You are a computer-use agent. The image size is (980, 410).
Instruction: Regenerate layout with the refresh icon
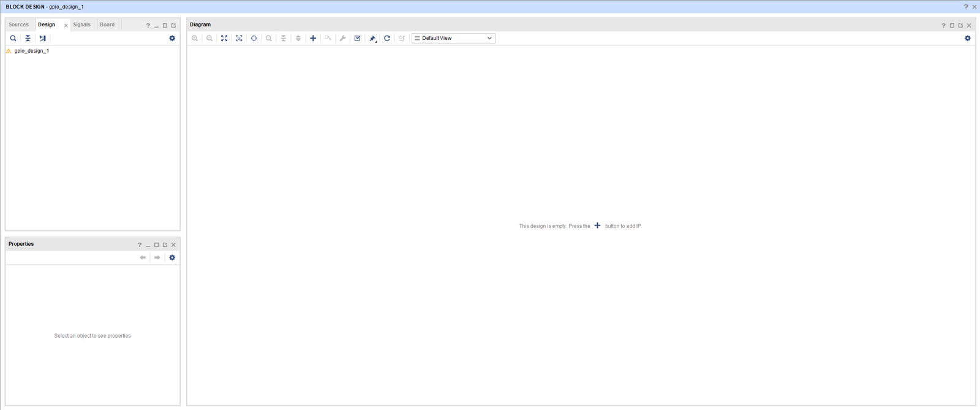(387, 38)
